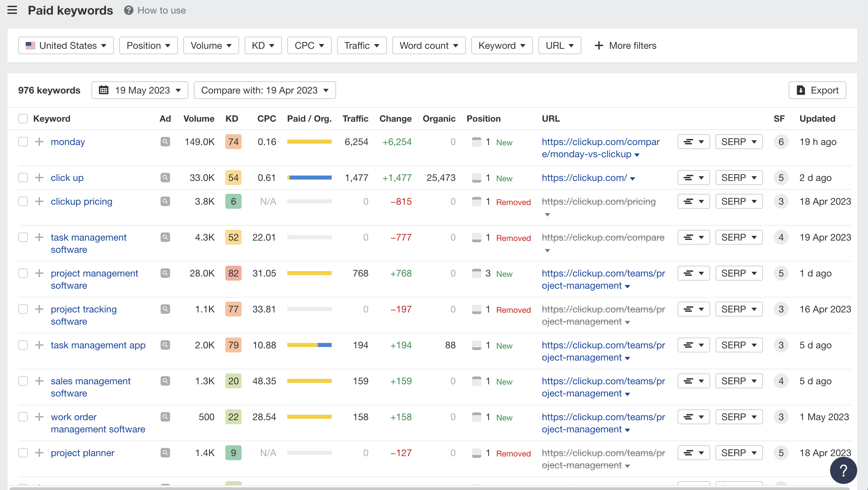Click the plus icon next to More filters
The height and width of the screenshot is (490, 868).
click(x=599, y=45)
